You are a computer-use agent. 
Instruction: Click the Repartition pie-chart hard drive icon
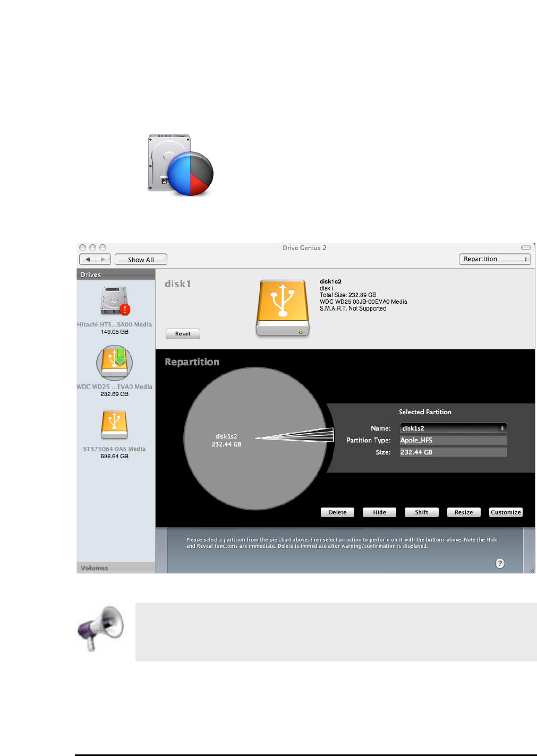[x=180, y=165]
